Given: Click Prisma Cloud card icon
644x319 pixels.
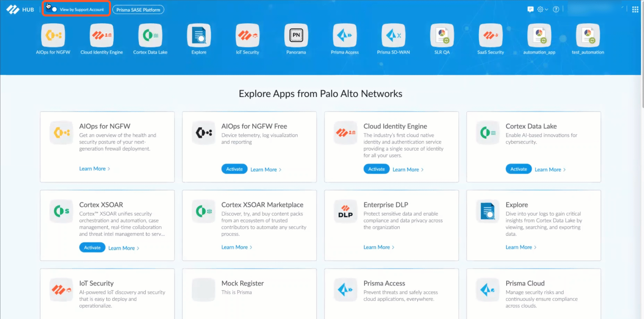Looking at the screenshot, I should (488, 290).
